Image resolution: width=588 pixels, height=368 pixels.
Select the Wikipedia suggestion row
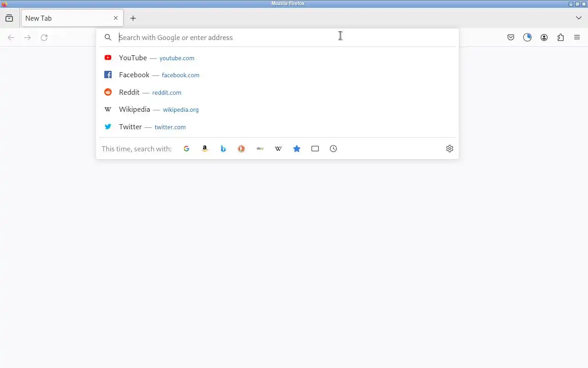click(277, 109)
